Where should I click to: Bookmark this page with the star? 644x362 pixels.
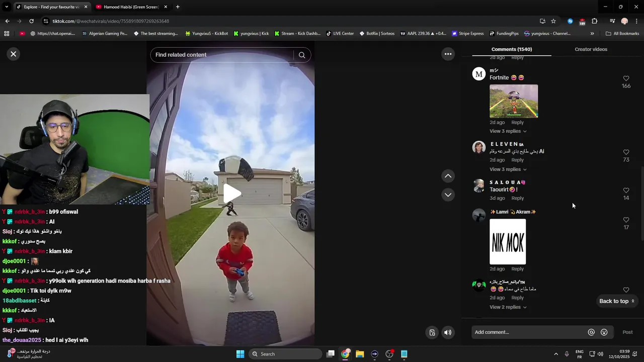553,21
